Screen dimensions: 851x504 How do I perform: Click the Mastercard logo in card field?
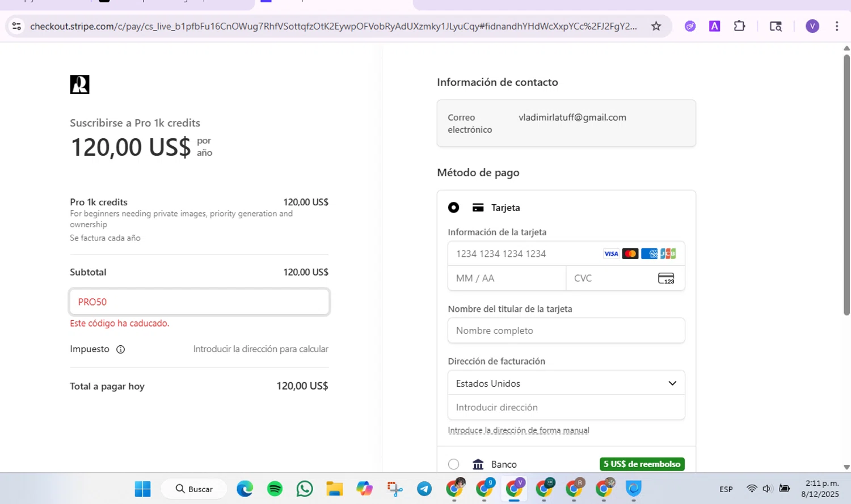[630, 253]
